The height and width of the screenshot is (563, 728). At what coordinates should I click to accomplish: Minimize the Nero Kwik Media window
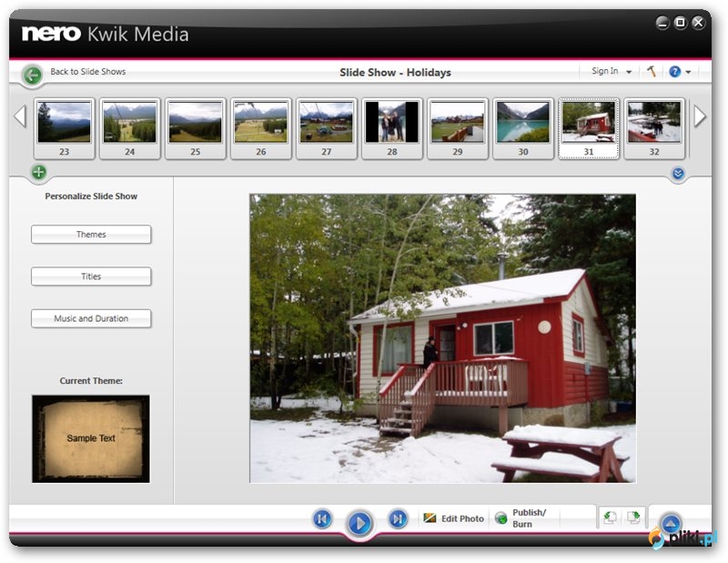[x=662, y=22]
